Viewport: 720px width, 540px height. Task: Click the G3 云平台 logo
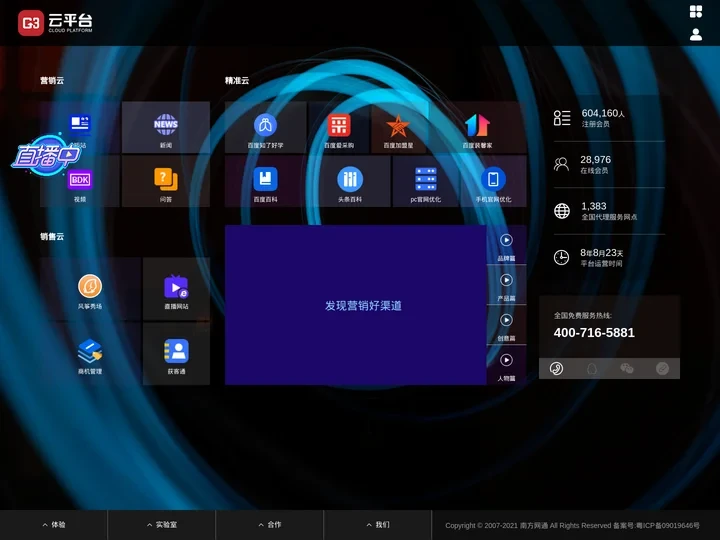pos(55,22)
